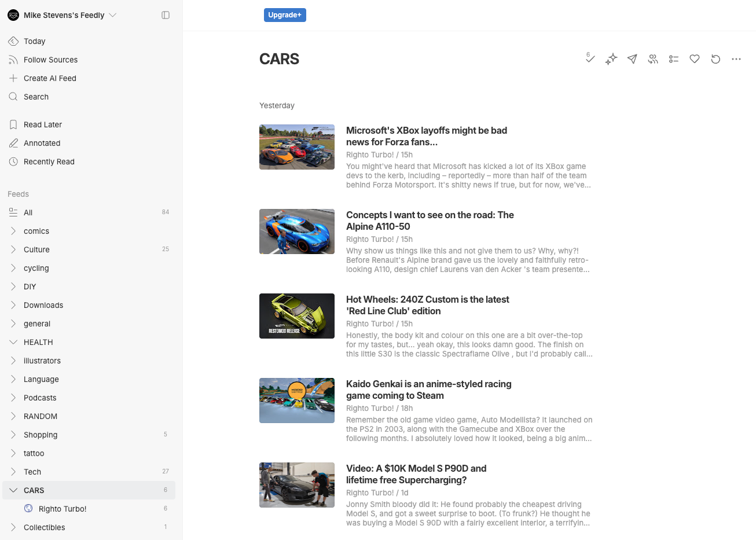Open article Hot Wheels: 240Z Custom
This screenshot has width=756, height=540.
point(428,305)
